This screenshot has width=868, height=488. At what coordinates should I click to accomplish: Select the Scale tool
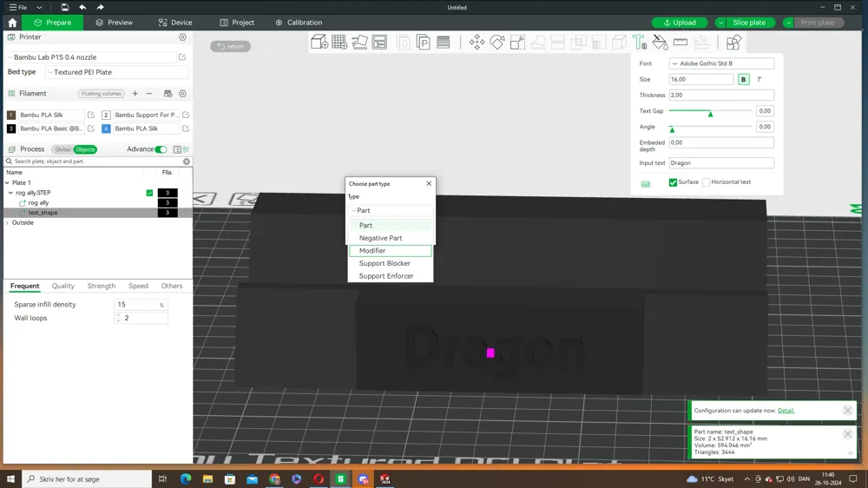tap(517, 42)
